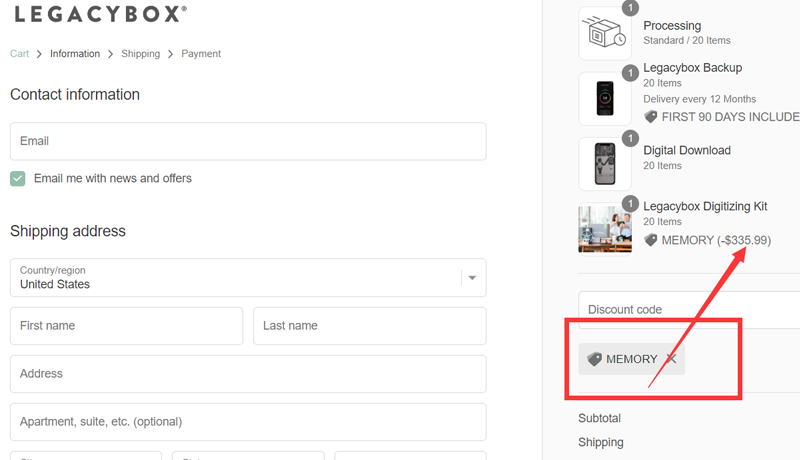Screen dimensions: 800x460
Task: Click the Legacybox Digitizing Kit photo thumbnail
Action: tap(605, 229)
